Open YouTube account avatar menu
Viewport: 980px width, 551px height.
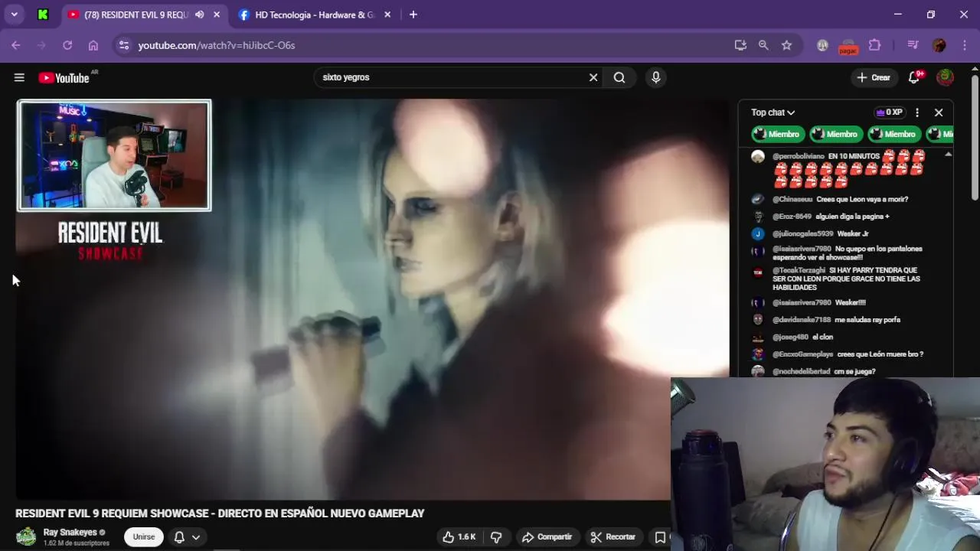coord(946,77)
